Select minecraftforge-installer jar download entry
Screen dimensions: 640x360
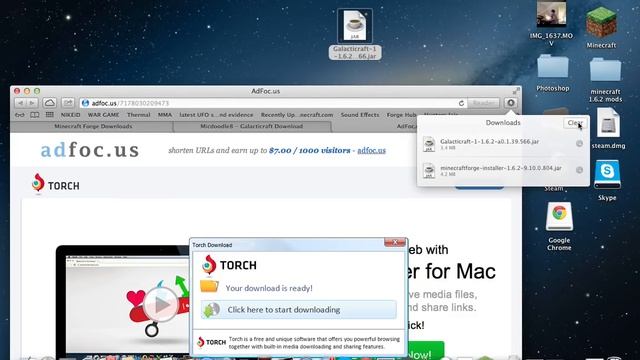coord(503,170)
